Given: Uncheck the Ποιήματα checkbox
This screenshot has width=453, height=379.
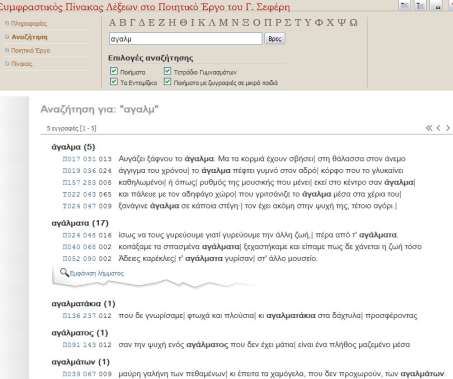Looking at the screenshot, I should coord(114,71).
